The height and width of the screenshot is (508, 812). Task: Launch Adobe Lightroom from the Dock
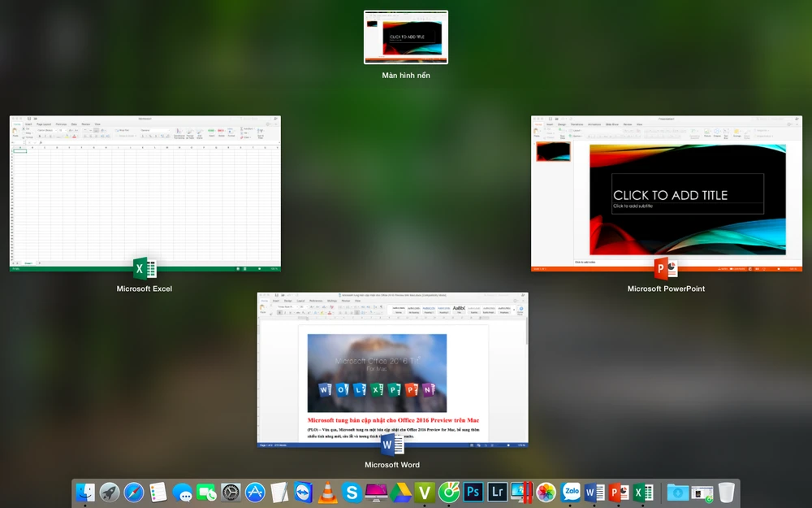click(x=499, y=492)
